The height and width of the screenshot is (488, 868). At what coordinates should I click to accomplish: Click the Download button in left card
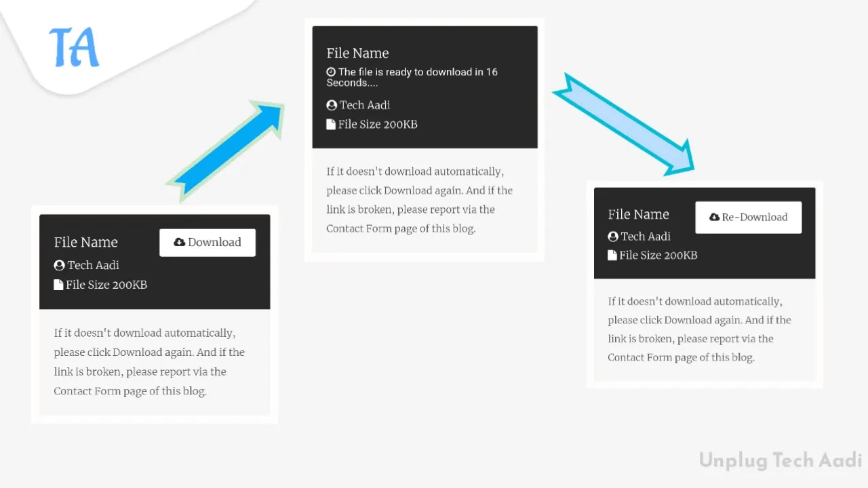point(208,243)
